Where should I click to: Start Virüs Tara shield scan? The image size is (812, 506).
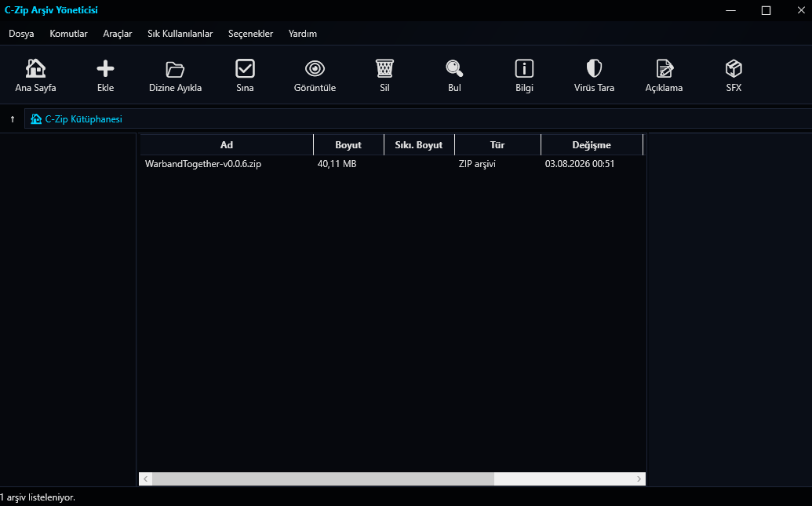[x=594, y=68]
